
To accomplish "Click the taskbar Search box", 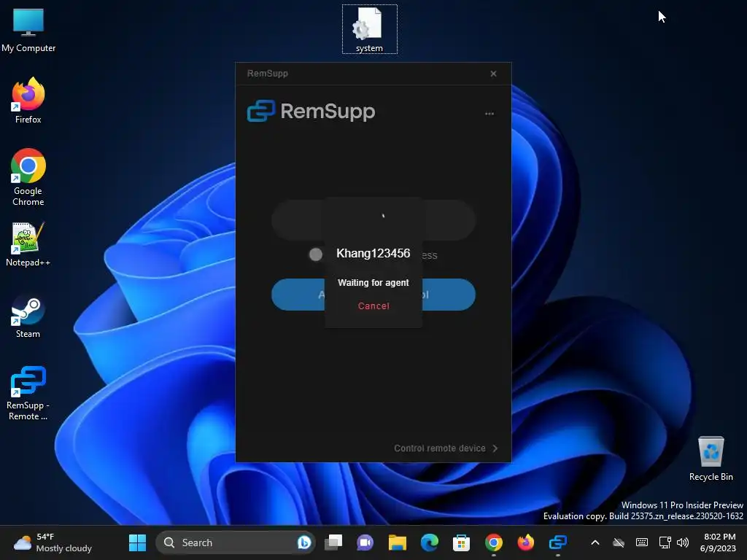I will 236,542.
